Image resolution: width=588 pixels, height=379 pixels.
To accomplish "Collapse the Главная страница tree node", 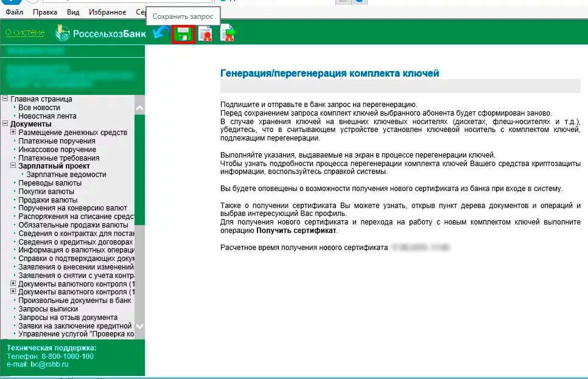I will pos(5,99).
